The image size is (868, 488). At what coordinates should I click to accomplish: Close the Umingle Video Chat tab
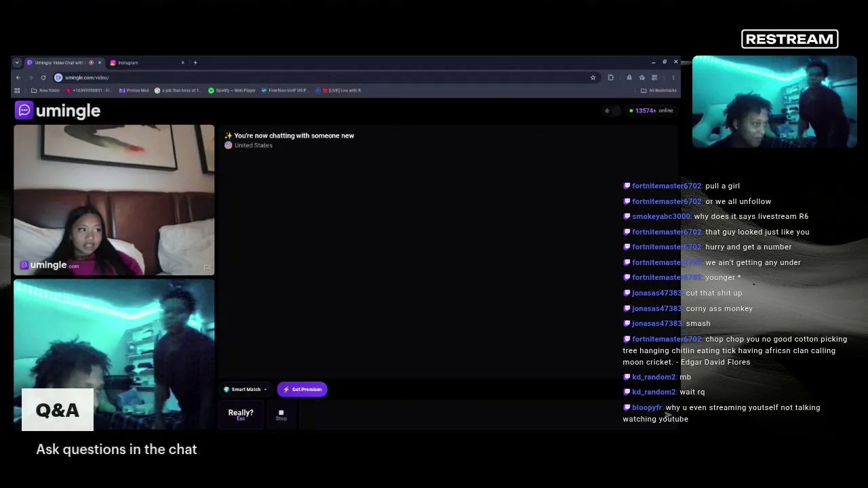100,62
